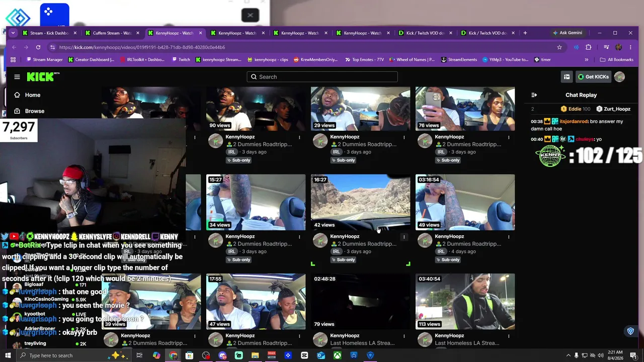The width and height of the screenshot is (644, 362).
Task: Expand the hidden bookmarks chevron
Action: coord(586,59)
